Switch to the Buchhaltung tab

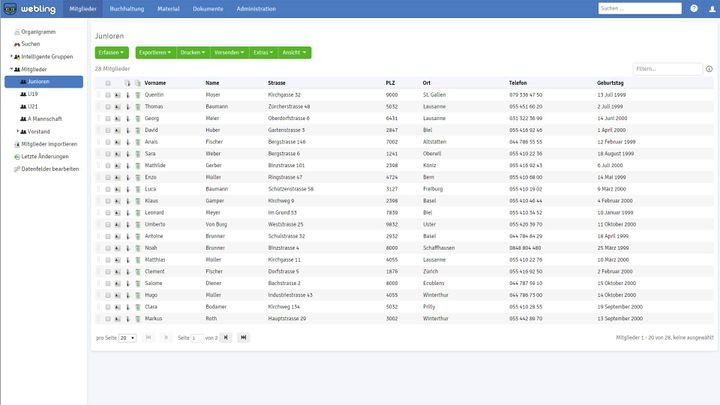[x=127, y=8]
